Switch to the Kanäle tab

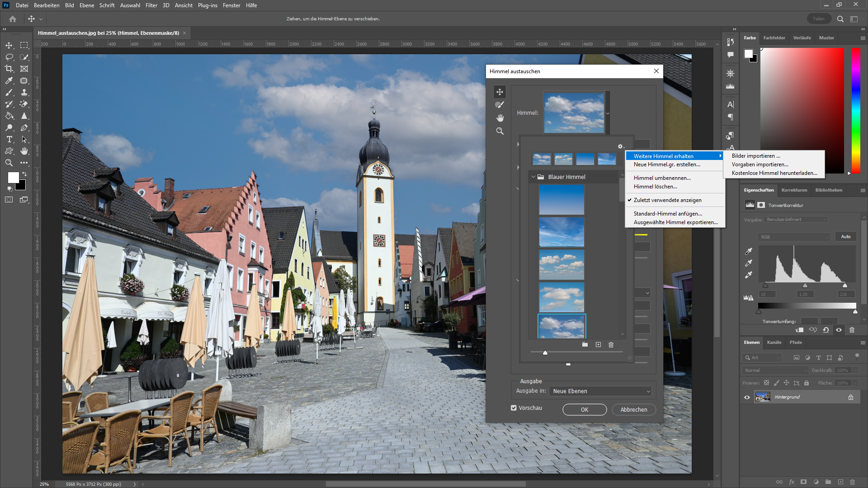[774, 343]
